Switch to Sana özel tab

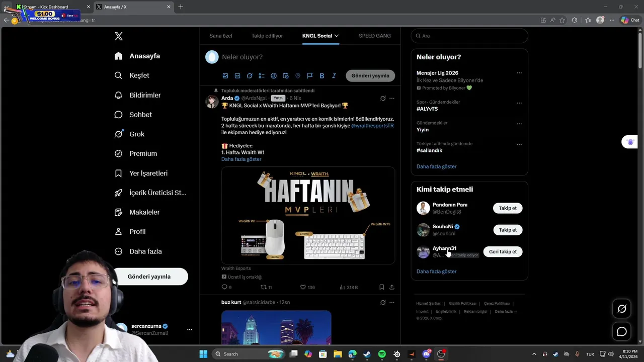pos(221,36)
